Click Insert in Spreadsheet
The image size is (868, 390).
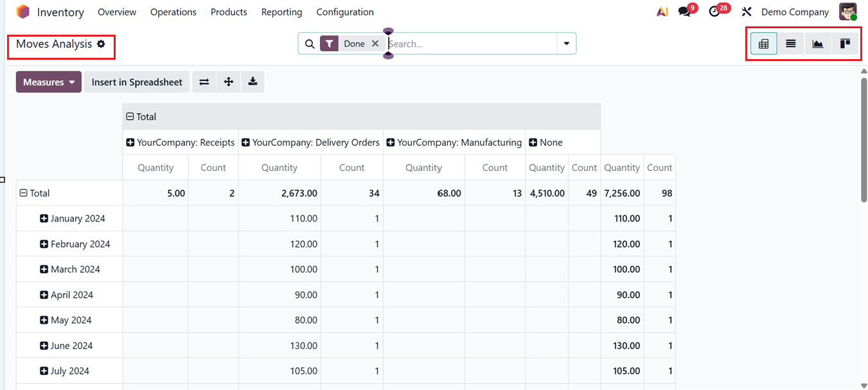[x=136, y=82]
